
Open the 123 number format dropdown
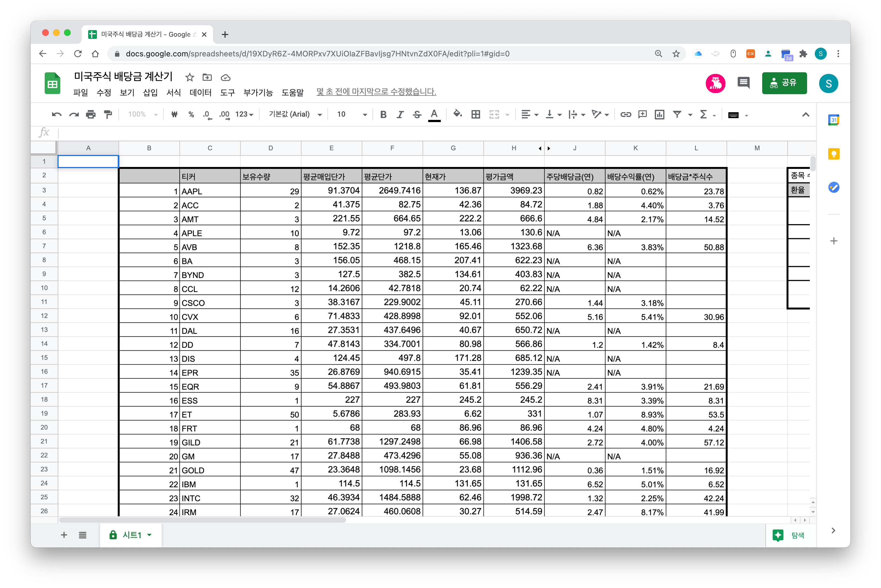coord(244,114)
